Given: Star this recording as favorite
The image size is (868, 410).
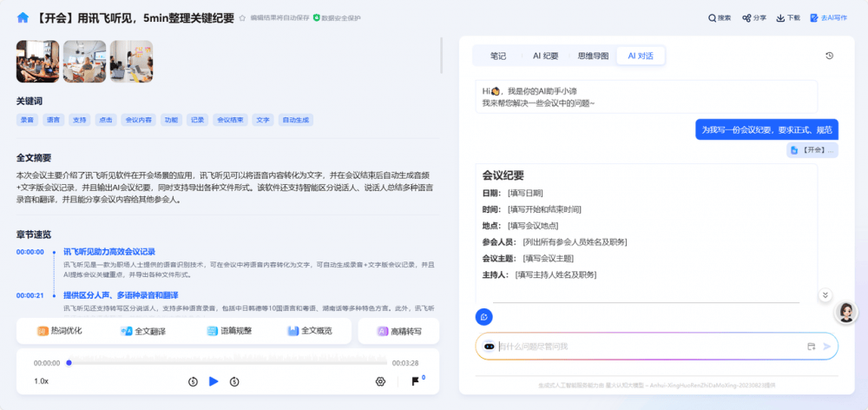Looking at the screenshot, I should (242, 17).
